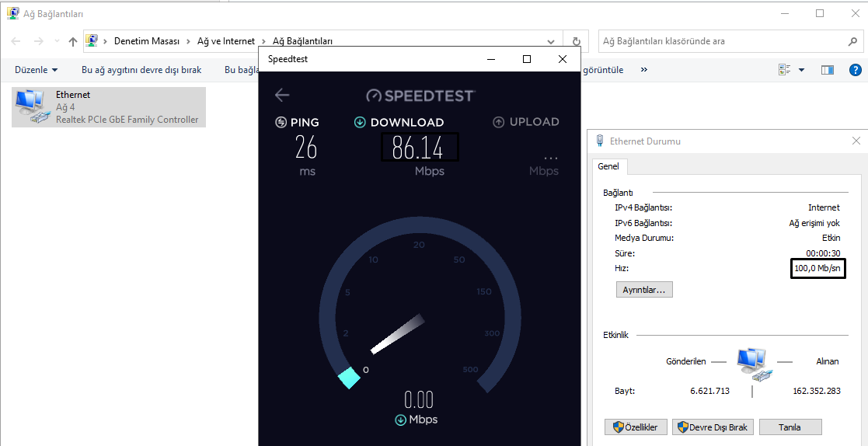Viewport: 868px width, 446px height.
Task: Expand chevron after Ağ ve Internet
Action: tap(264, 41)
